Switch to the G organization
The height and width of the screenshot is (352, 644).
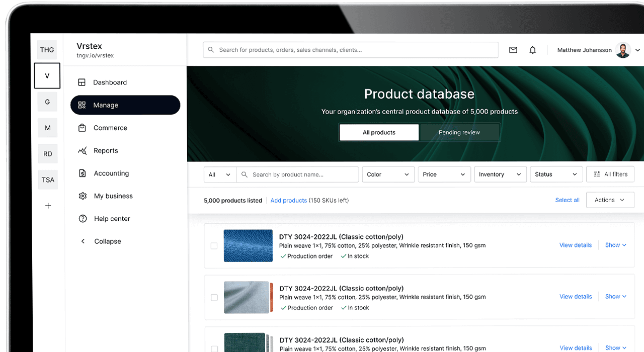47,102
